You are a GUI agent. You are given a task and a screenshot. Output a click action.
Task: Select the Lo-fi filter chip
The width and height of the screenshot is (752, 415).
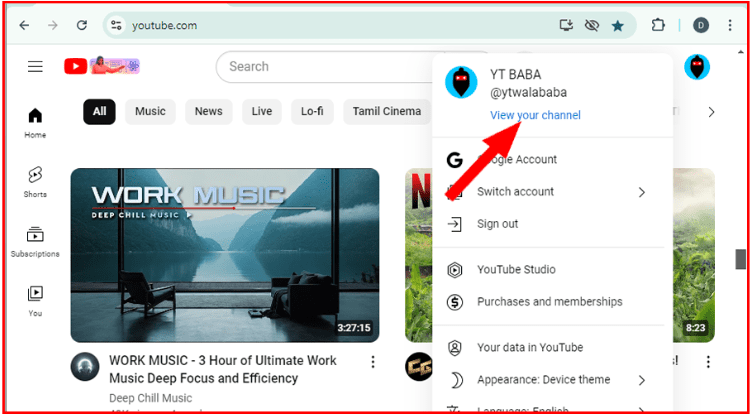pos(312,111)
